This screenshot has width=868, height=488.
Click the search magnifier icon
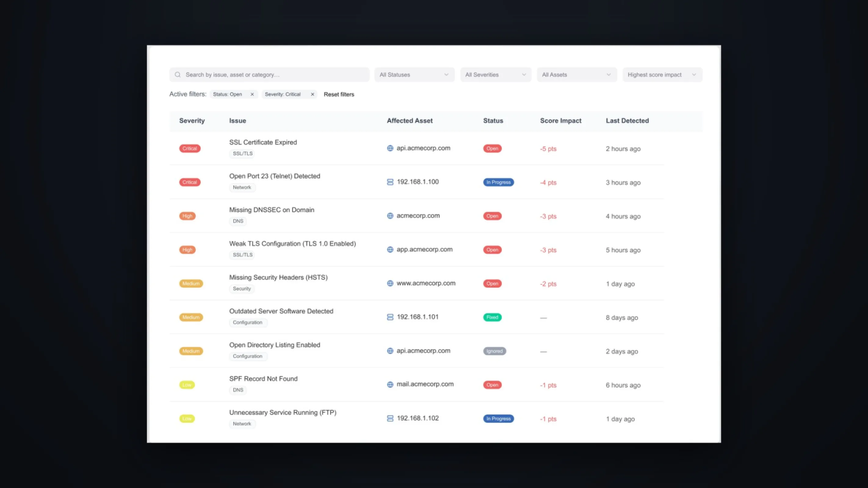pyautogui.click(x=178, y=75)
